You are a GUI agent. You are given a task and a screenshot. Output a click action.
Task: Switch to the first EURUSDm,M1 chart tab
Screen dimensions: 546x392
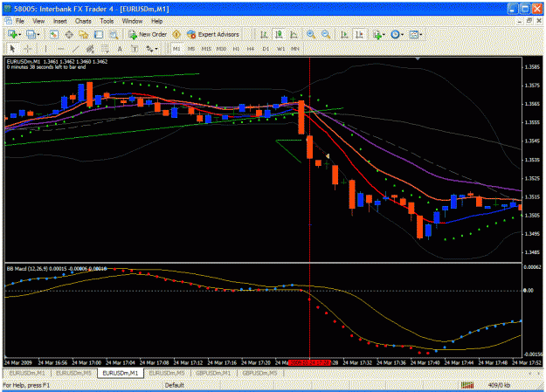coord(27,373)
